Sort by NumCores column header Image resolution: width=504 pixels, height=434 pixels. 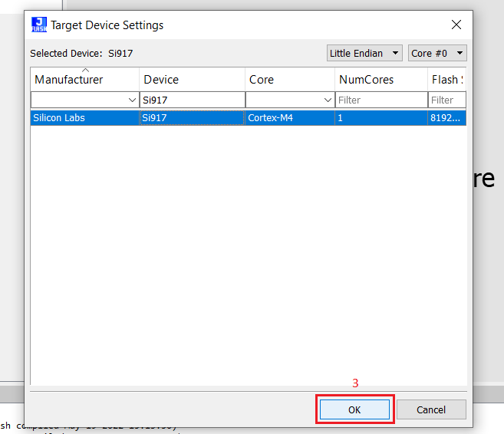(x=381, y=79)
